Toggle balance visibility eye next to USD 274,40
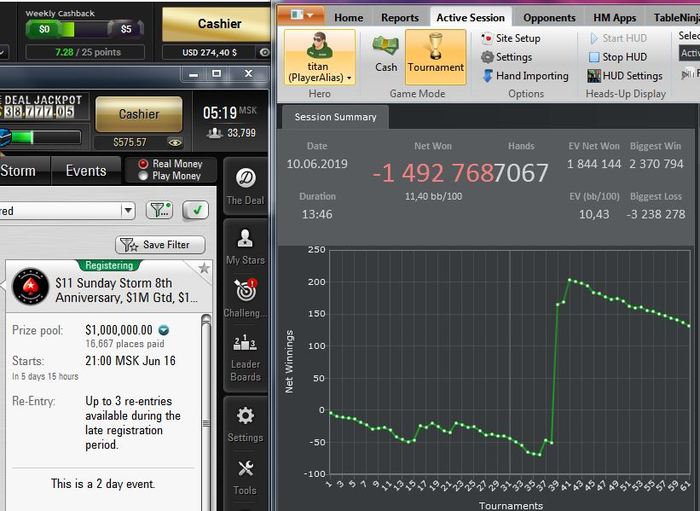The image size is (700, 511). click(264, 53)
